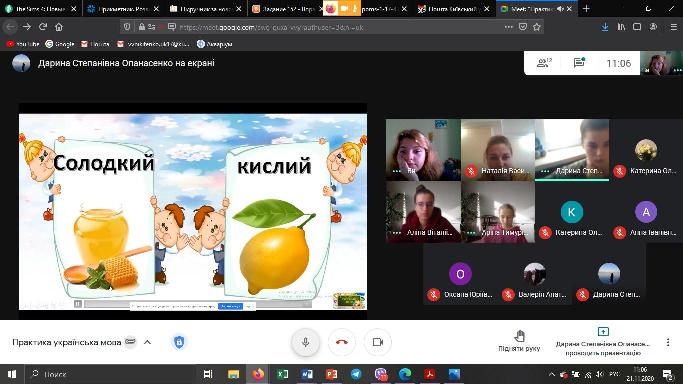This screenshot has height=384, width=683.
Task: Click the presentation video progress bar
Action: (198, 304)
